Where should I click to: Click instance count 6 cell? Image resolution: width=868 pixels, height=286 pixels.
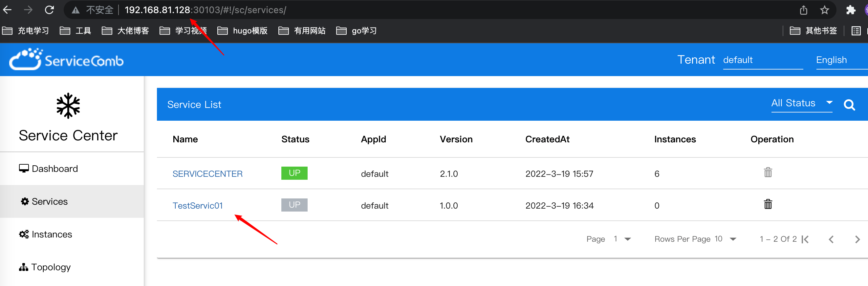657,174
